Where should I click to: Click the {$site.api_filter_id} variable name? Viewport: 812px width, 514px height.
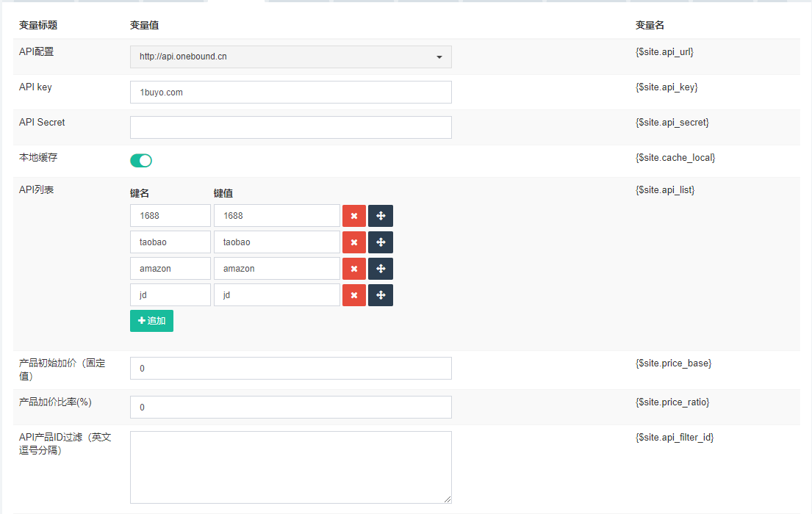coord(675,438)
